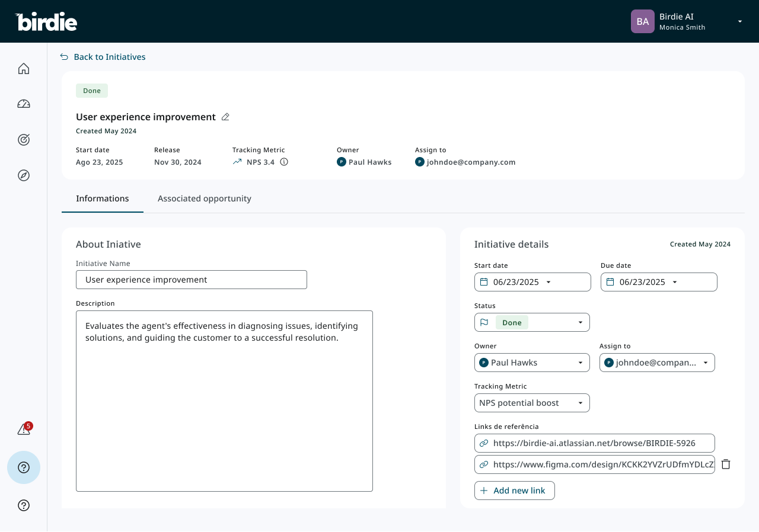This screenshot has width=759, height=532.
Task: Open the Status dropdown showing Done
Action: 532,322
